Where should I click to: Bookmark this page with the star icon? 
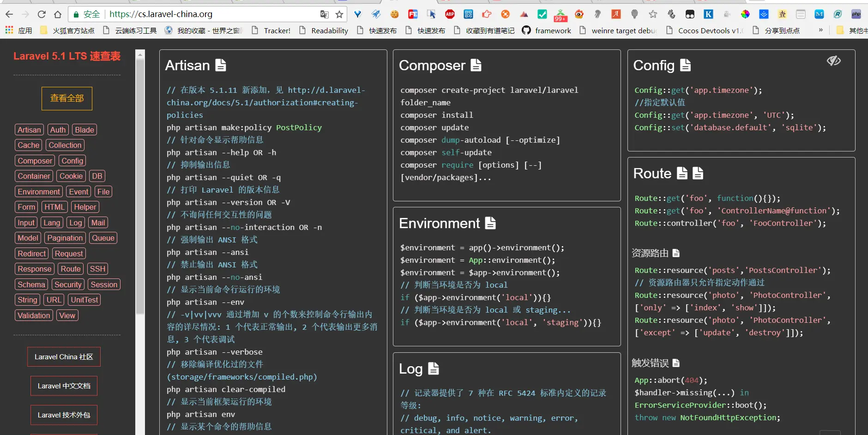339,14
